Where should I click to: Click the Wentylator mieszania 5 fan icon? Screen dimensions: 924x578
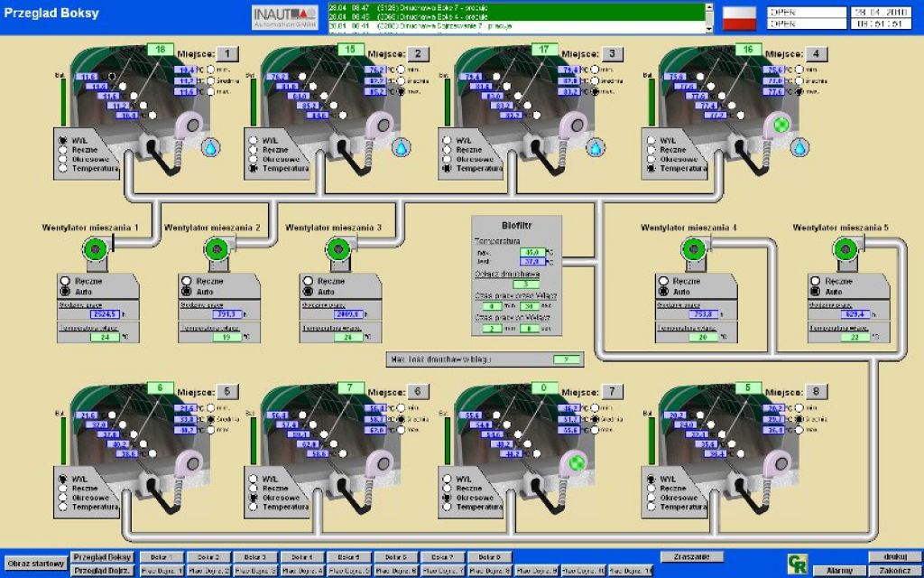[846, 248]
